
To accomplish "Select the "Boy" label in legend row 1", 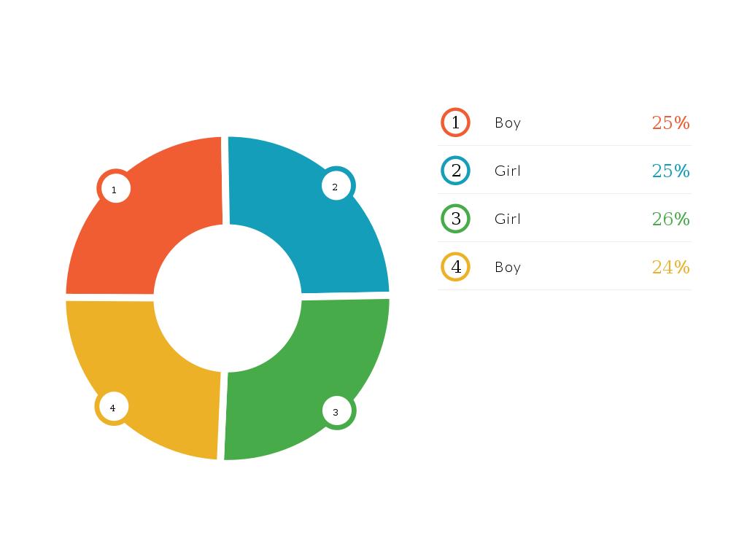I will pyautogui.click(x=508, y=122).
